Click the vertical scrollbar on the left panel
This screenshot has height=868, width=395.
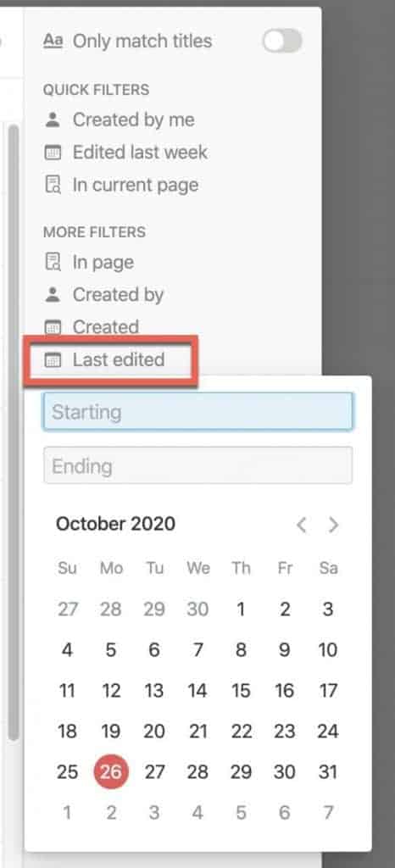tap(14, 431)
